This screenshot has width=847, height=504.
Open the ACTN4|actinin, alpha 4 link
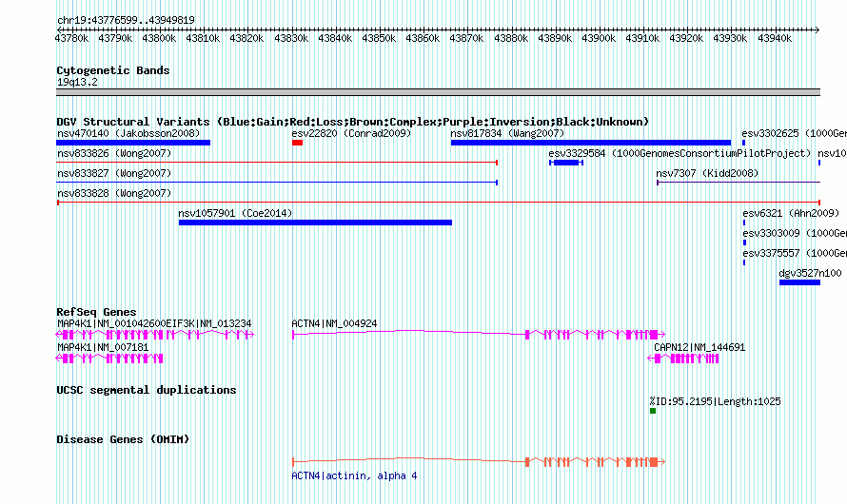click(x=354, y=475)
